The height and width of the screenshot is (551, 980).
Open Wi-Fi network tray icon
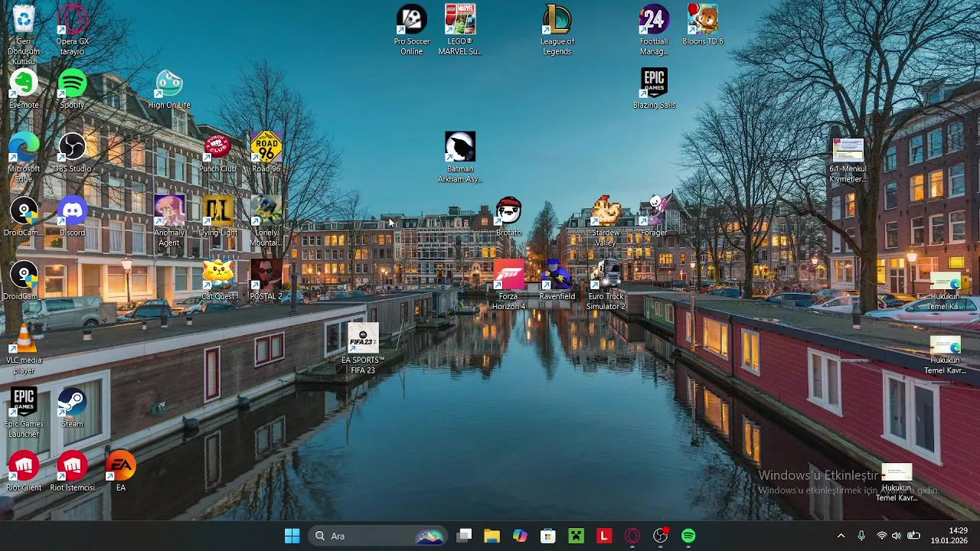(x=882, y=536)
